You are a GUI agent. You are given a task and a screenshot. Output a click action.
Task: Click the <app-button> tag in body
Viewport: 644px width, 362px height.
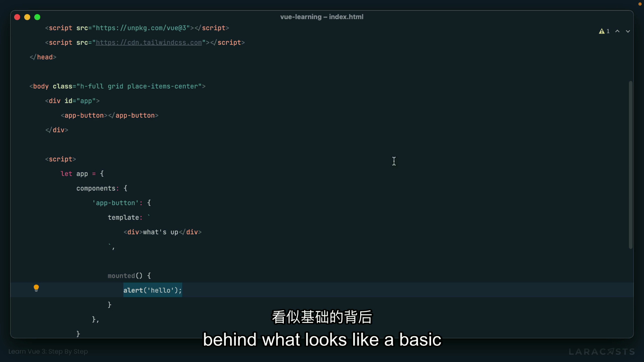pyautogui.click(x=84, y=115)
